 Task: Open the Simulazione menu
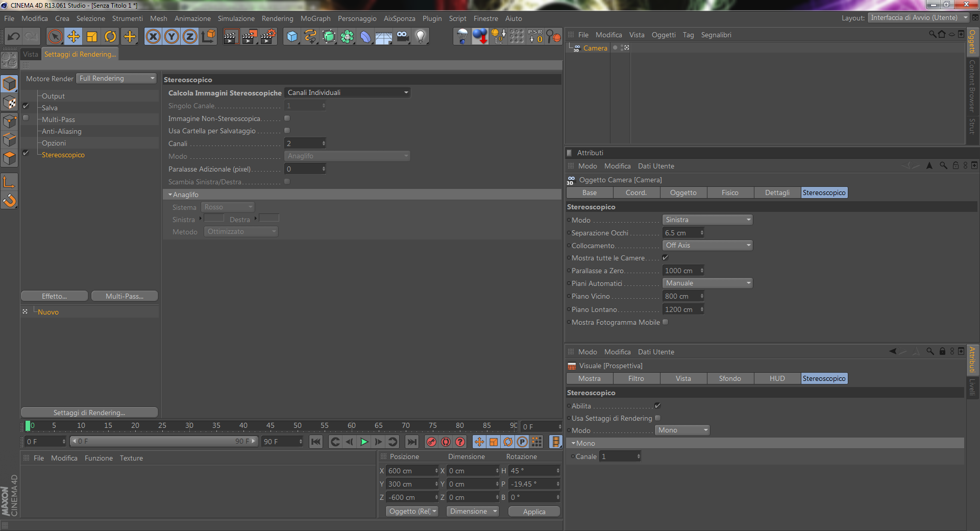[236, 18]
